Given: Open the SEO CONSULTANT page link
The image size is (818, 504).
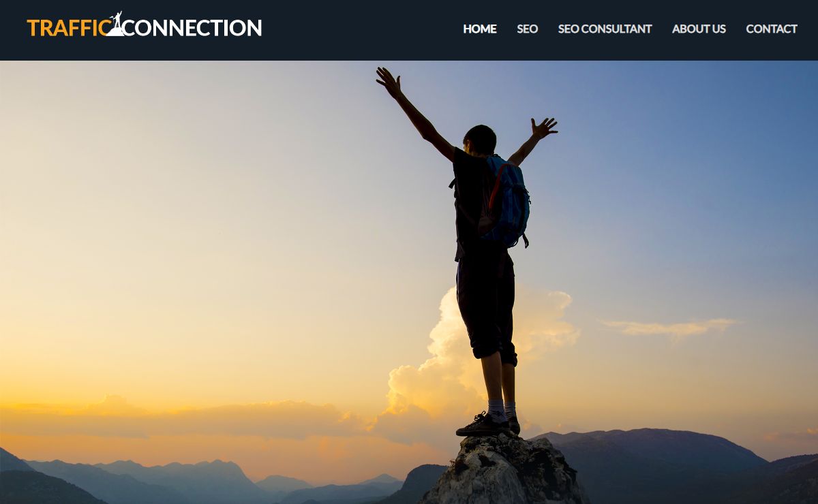Looking at the screenshot, I should [x=605, y=29].
